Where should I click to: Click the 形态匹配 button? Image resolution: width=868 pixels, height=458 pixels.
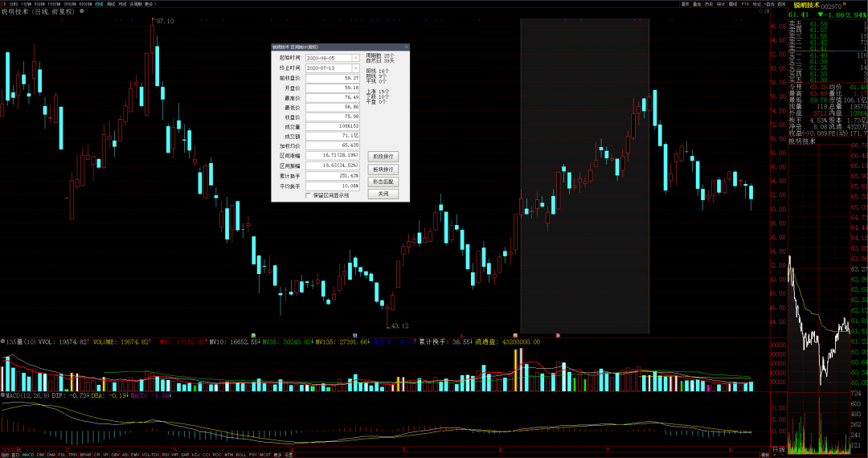383,182
